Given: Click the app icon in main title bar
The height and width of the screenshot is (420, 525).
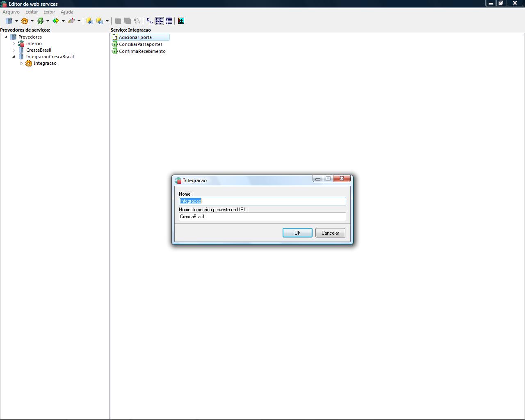Looking at the screenshot, I should point(4,4).
